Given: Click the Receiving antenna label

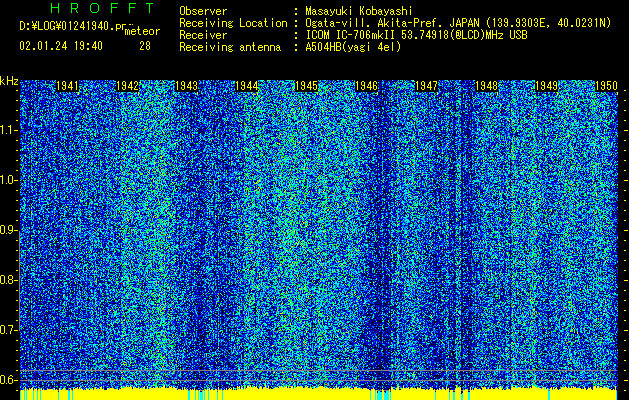Looking at the screenshot, I should click(230, 47).
